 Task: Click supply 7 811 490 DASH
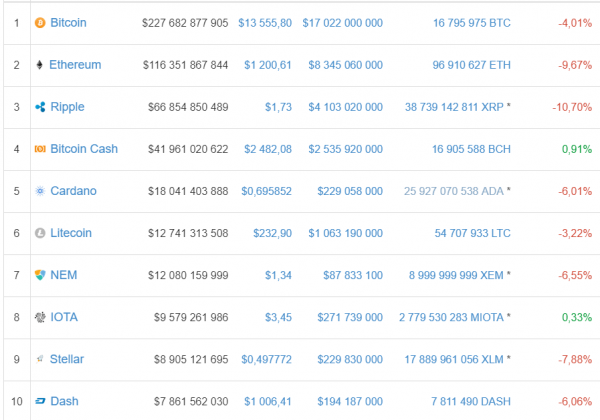point(471,402)
